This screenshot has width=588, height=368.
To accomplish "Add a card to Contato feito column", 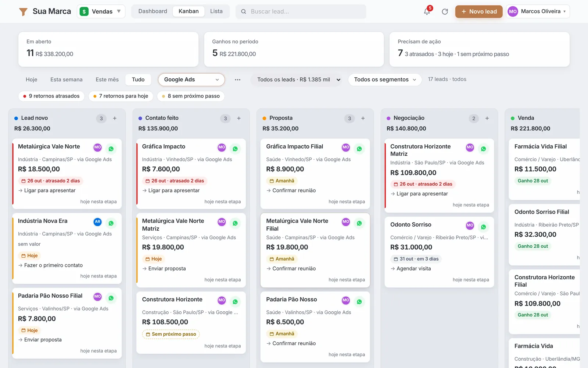I will (239, 118).
